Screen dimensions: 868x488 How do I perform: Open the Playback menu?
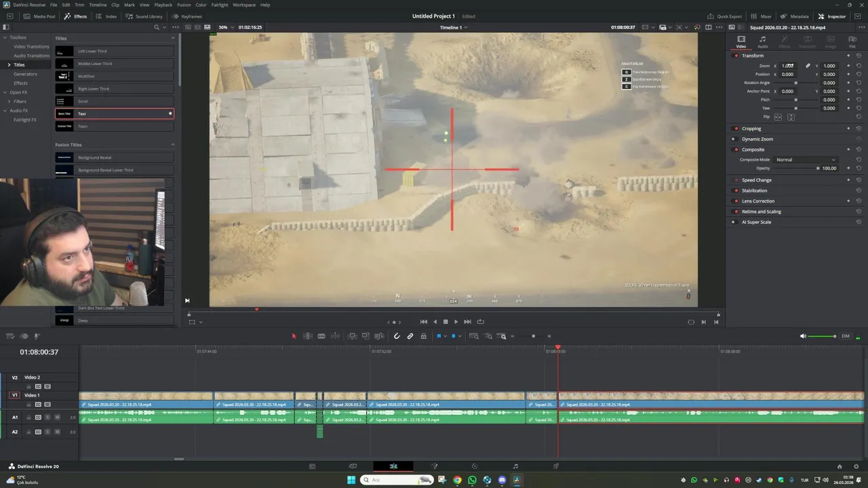pyautogui.click(x=163, y=5)
